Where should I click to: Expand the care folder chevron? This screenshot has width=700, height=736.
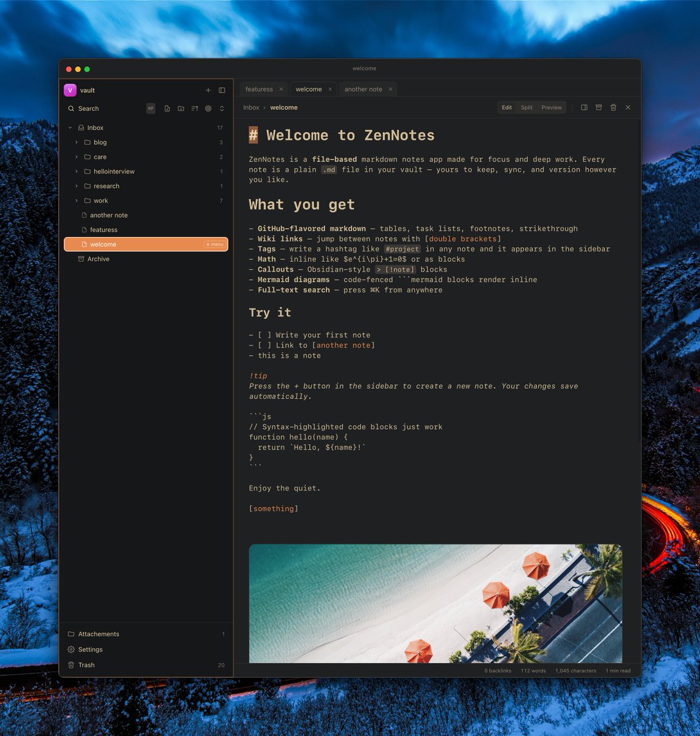[76, 157]
